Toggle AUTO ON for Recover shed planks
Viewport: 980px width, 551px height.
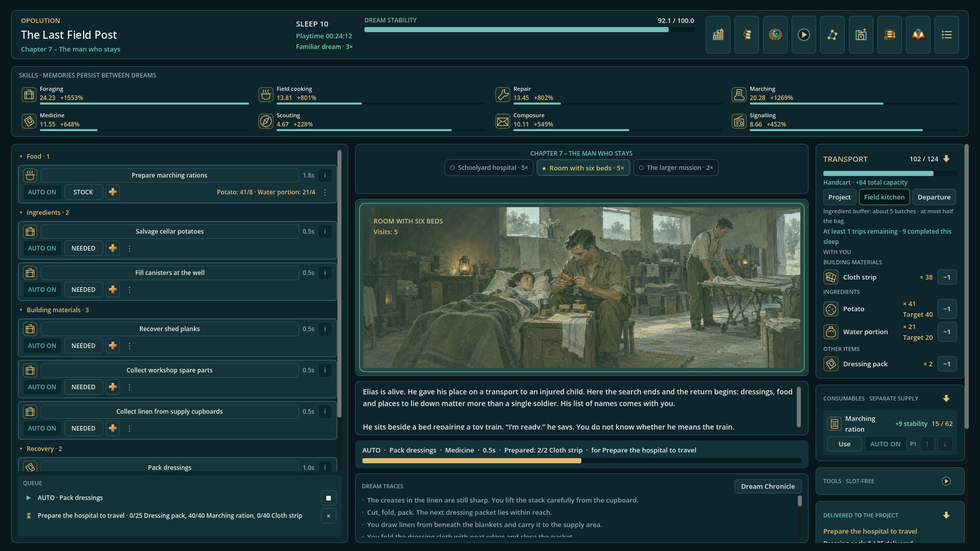pos(42,346)
